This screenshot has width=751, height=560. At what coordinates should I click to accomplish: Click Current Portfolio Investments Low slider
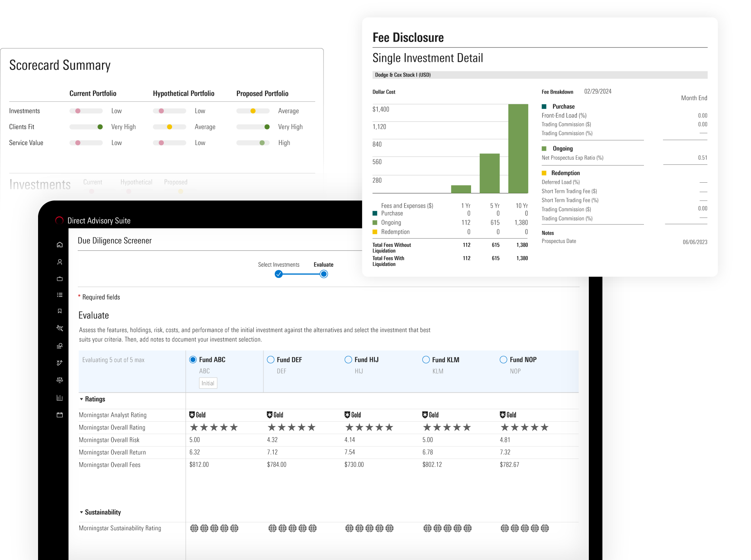pyautogui.click(x=86, y=111)
